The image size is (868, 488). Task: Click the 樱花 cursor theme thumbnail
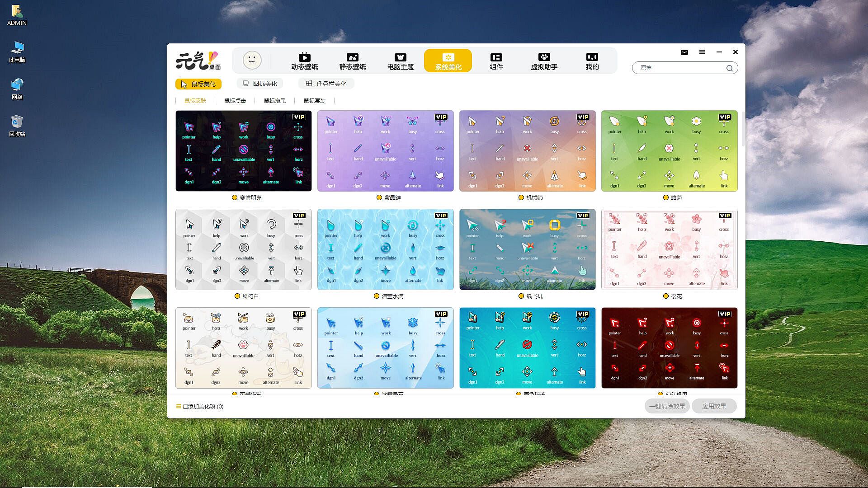coord(669,249)
